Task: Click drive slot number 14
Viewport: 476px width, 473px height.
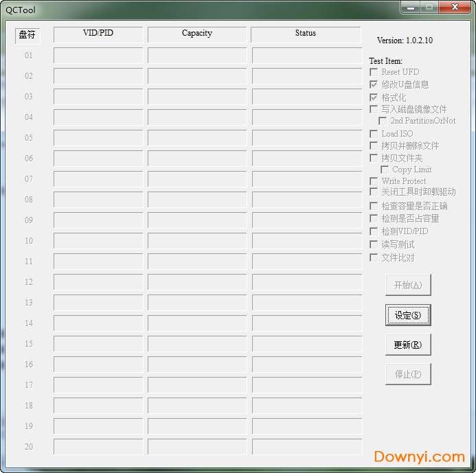Action: point(29,323)
